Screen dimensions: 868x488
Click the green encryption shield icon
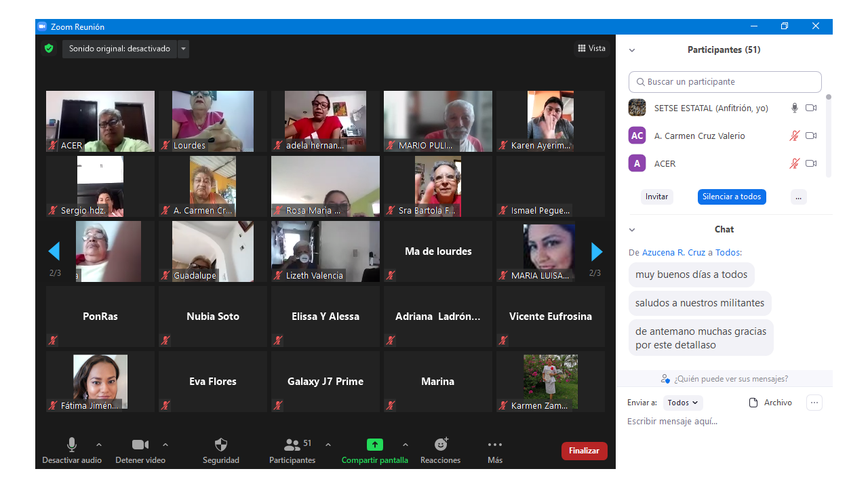point(49,49)
